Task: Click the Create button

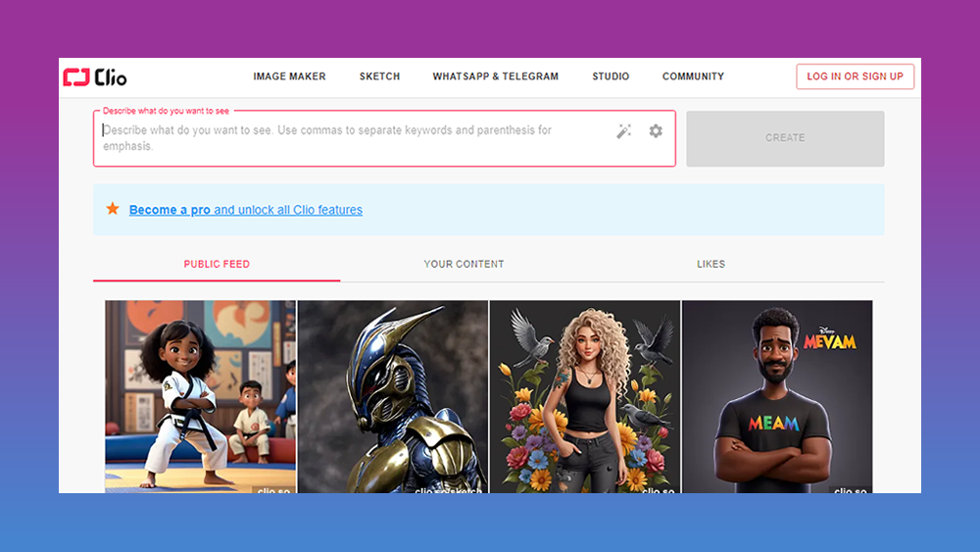Action: point(785,138)
